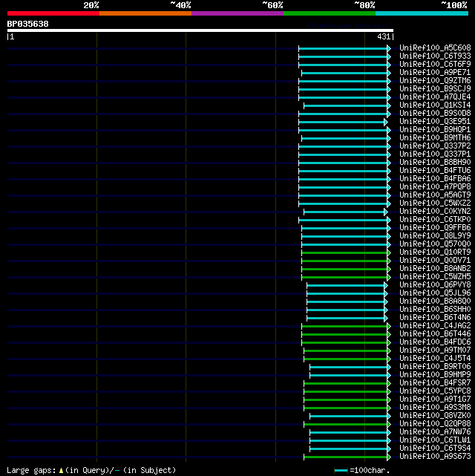Click the orange ~40% legend segment
Image resolution: width=475 pixels, height=476 pixels.
tap(145, 13)
